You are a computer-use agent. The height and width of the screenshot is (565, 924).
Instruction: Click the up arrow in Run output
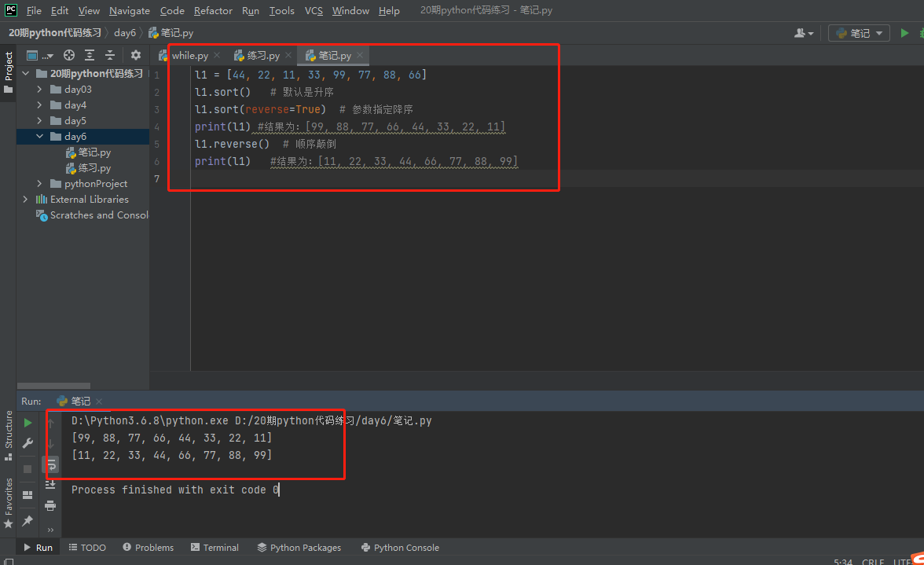pyautogui.click(x=50, y=423)
